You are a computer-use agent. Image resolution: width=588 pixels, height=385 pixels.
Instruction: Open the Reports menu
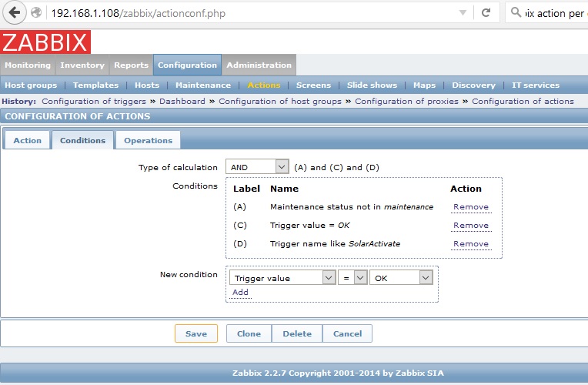point(132,65)
